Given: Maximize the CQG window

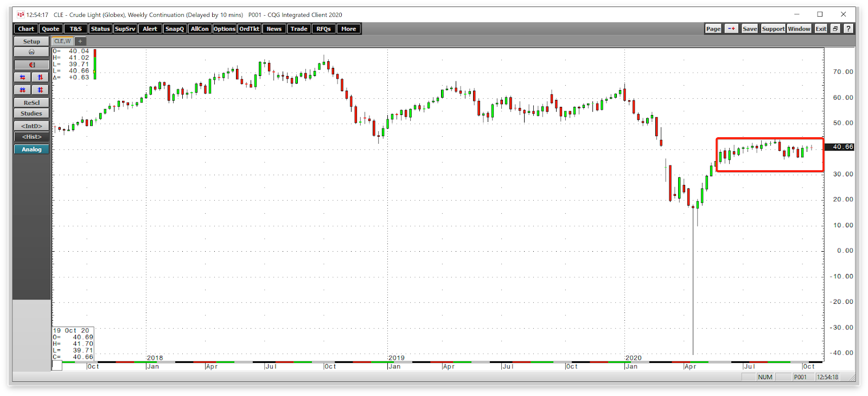Looking at the screenshot, I should coord(820,14).
